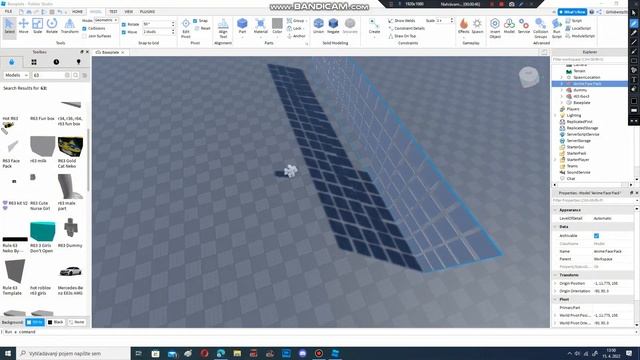Select the Baseplate document tab

109,52
